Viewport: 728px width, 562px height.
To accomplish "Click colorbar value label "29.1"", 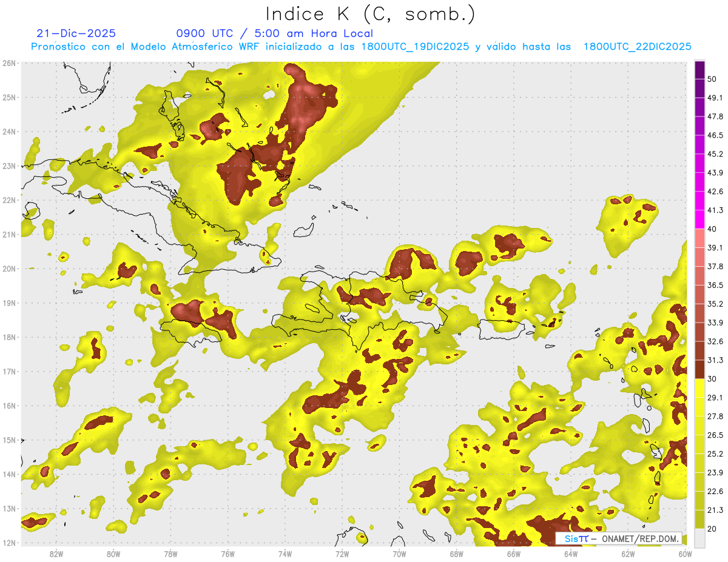I will point(715,398).
